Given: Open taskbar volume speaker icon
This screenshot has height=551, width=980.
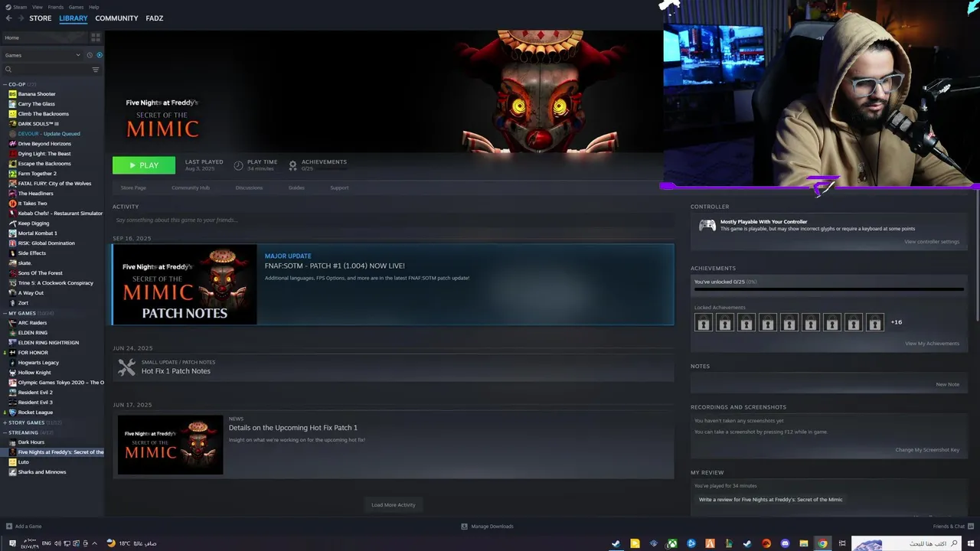Looking at the screenshot, I should pos(57,543).
